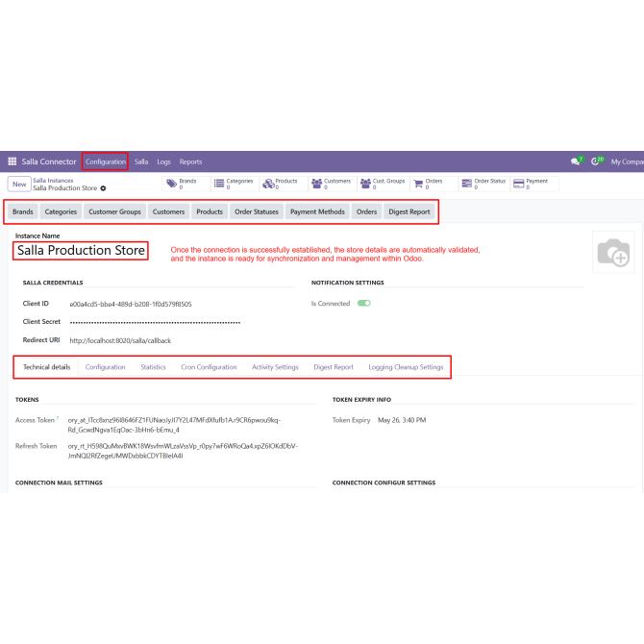The height and width of the screenshot is (644, 644).
Task: Click the Access Token help tooltip mark
Action: pos(58,418)
